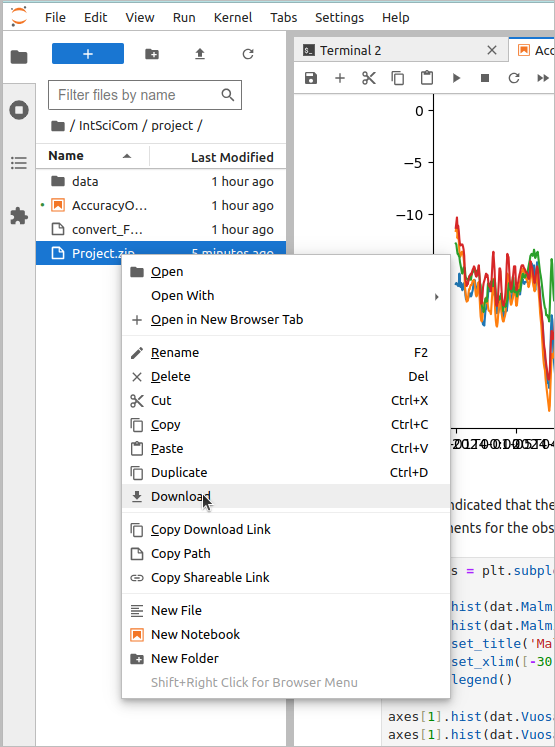Image resolution: width=555 pixels, height=747 pixels.
Task: Click the Jupyter logo icon
Action: click(19, 17)
